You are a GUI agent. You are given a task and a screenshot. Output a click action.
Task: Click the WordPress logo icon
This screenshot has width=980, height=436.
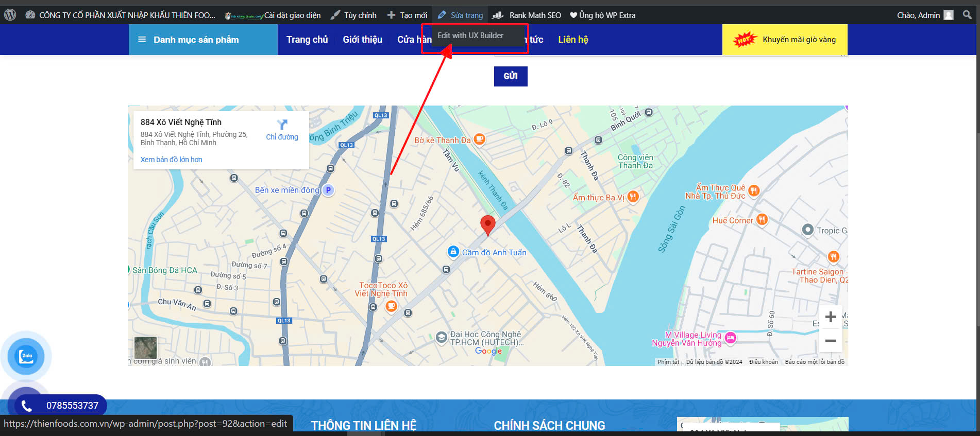[10, 15]
